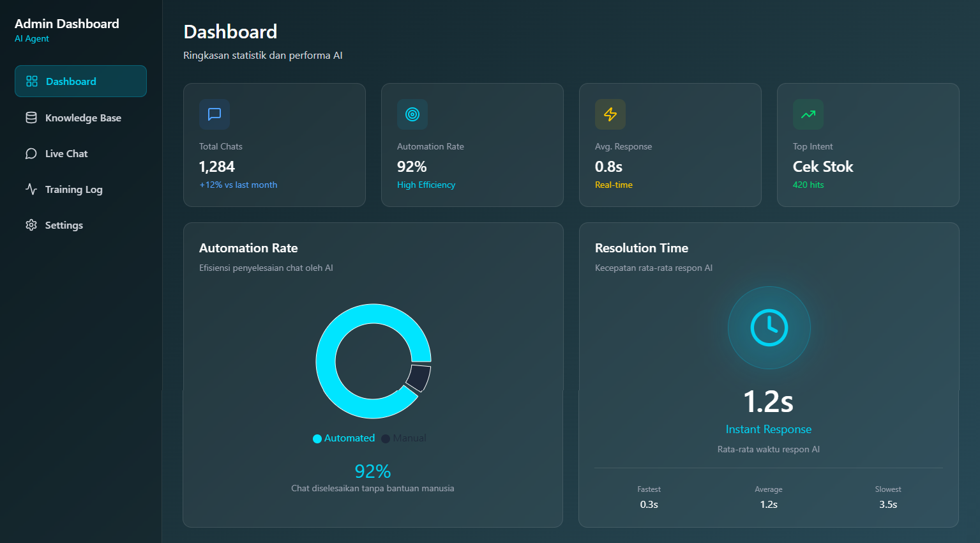
Task: Click the '420 hits' link under Top Intent
Action: 808,185
